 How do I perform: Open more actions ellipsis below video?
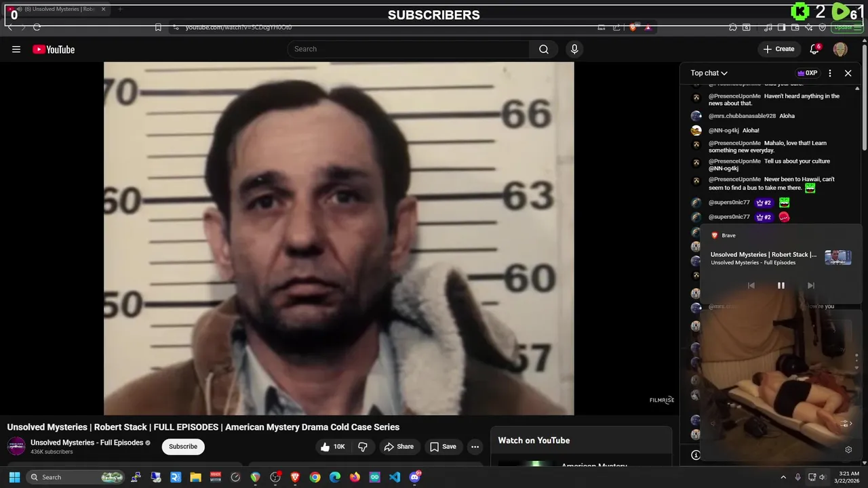click(x=475, y=447)
